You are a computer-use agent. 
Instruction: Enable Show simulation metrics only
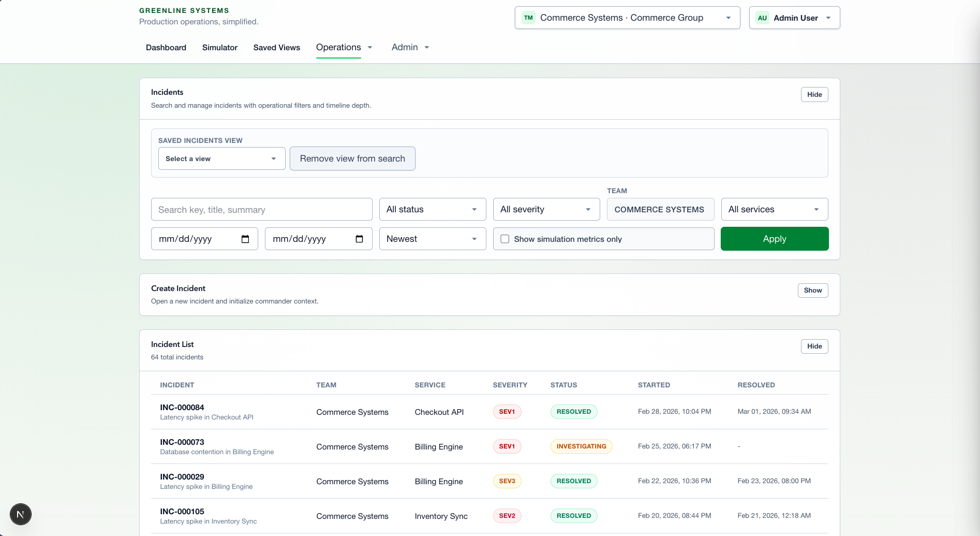505,239
